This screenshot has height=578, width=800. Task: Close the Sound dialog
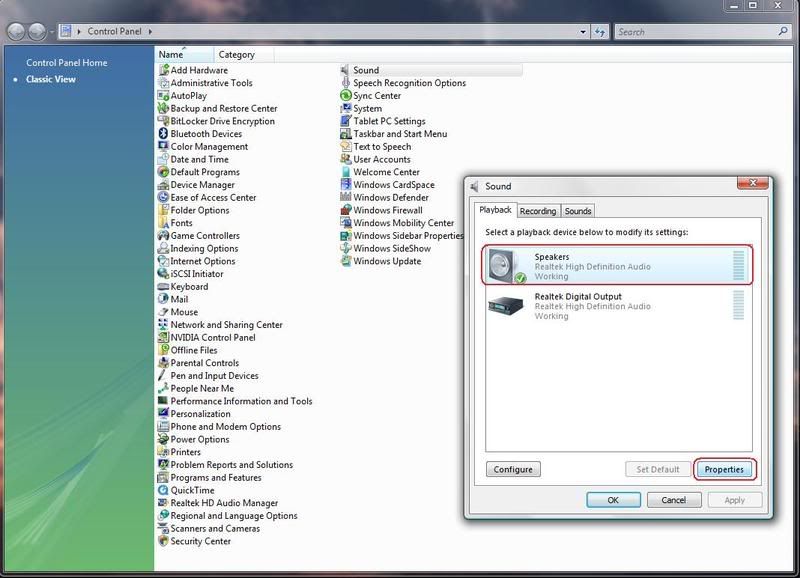pyautogui.click(x=753, y=183)
